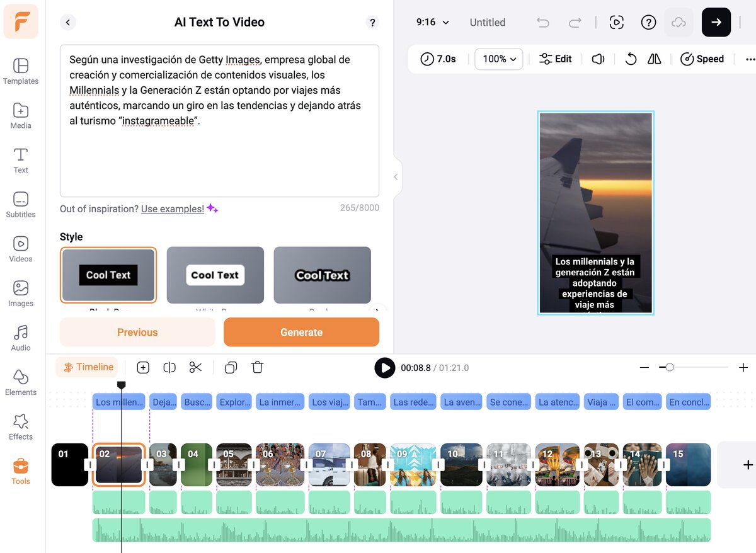This screenshot has width=756, height=553.
Task: Open the Subtitles tab in sidebar
Action: click(x=21, y=205)
